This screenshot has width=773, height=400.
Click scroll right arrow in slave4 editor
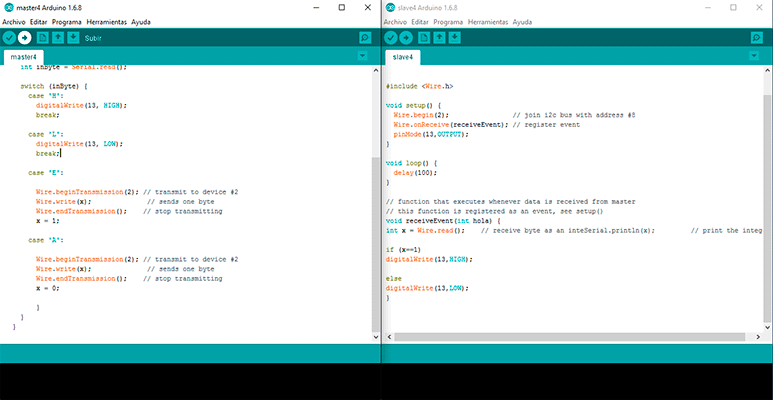click(758, 337)
